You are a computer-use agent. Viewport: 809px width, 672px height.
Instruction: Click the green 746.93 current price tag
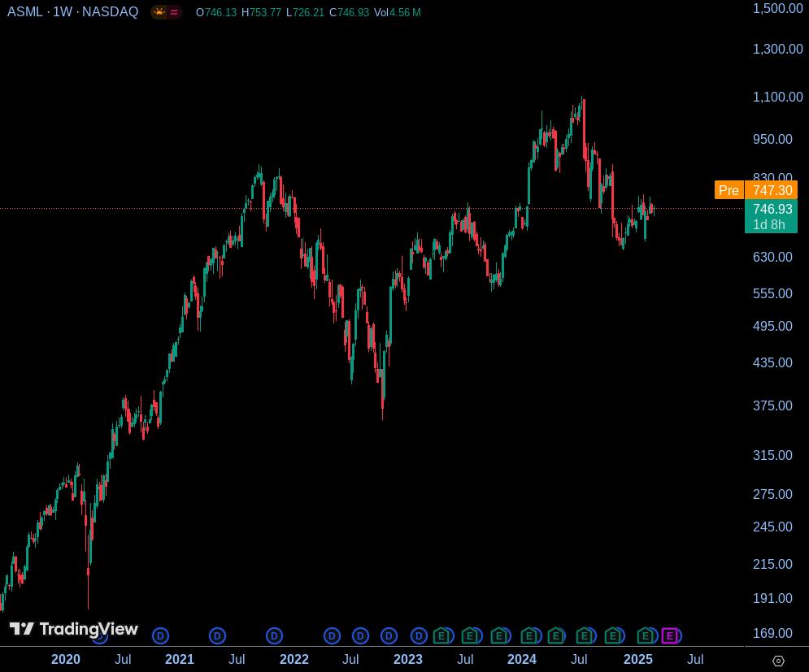pyautogui.click(x=772, y=209)
